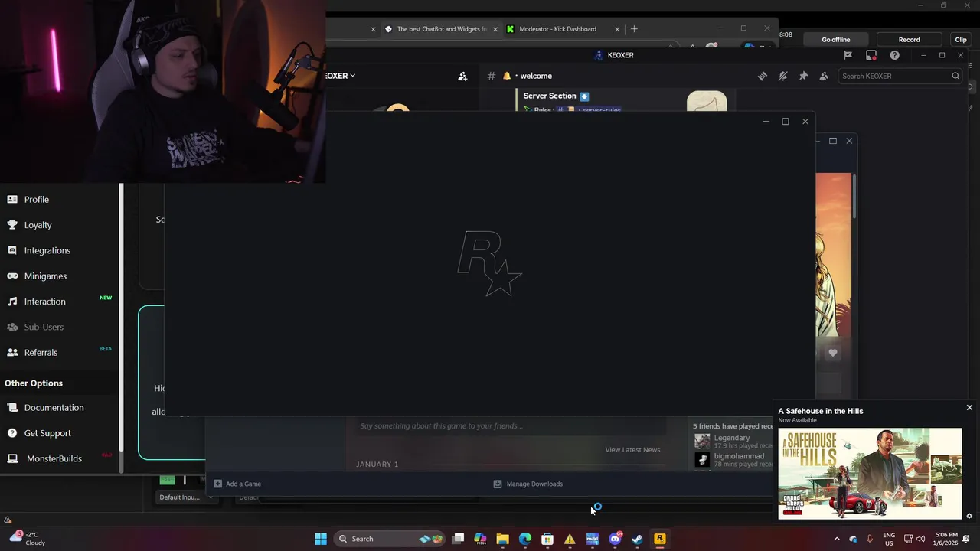This screenshot has height=551, width=980.
Task: Switch to best ChatBot and Widgets tab
Action: point(441,29)
